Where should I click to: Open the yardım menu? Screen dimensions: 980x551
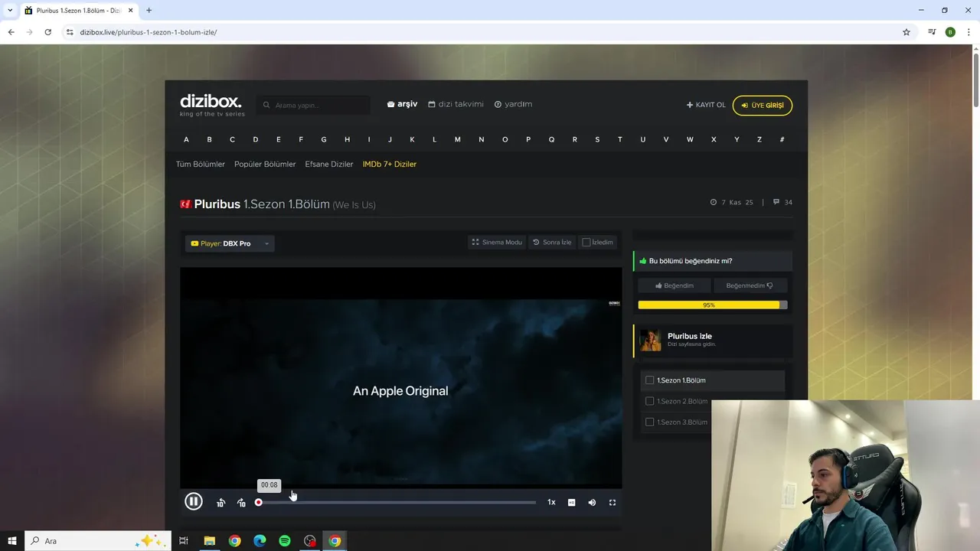point(514,104)
